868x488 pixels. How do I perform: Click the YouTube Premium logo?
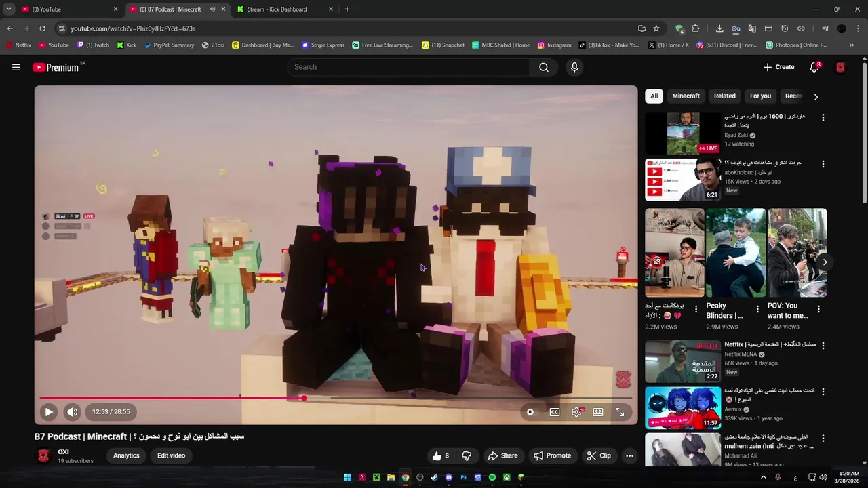[56, 67]
